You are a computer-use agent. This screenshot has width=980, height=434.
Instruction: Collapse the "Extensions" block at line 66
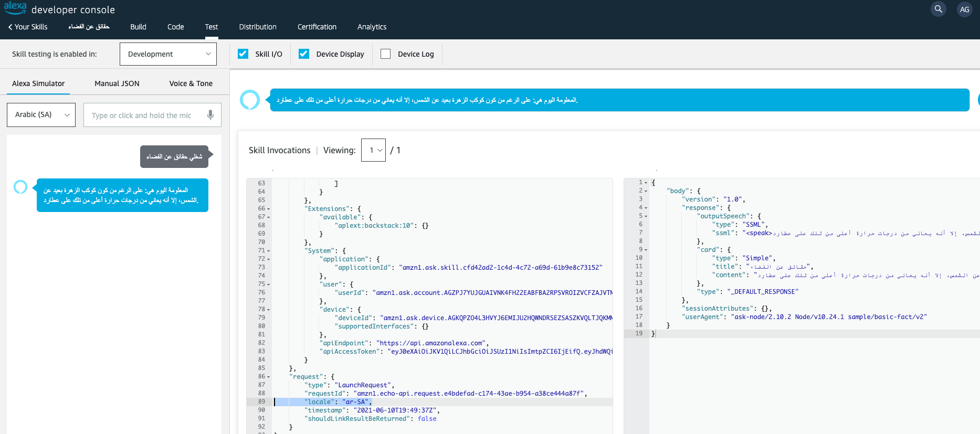pyautogui.click(x=268, y=209)
